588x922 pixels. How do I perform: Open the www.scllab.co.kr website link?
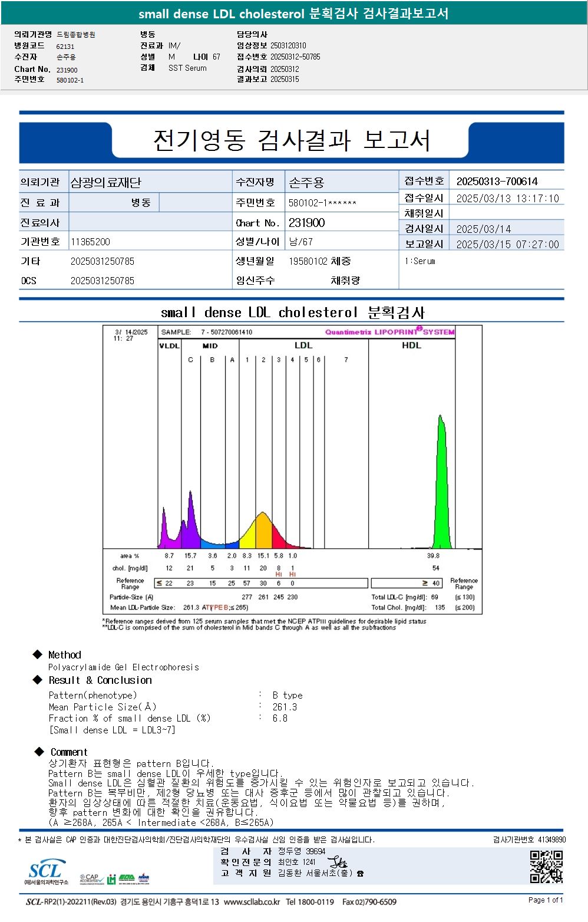pyautogui.click(x=252, y=902)
